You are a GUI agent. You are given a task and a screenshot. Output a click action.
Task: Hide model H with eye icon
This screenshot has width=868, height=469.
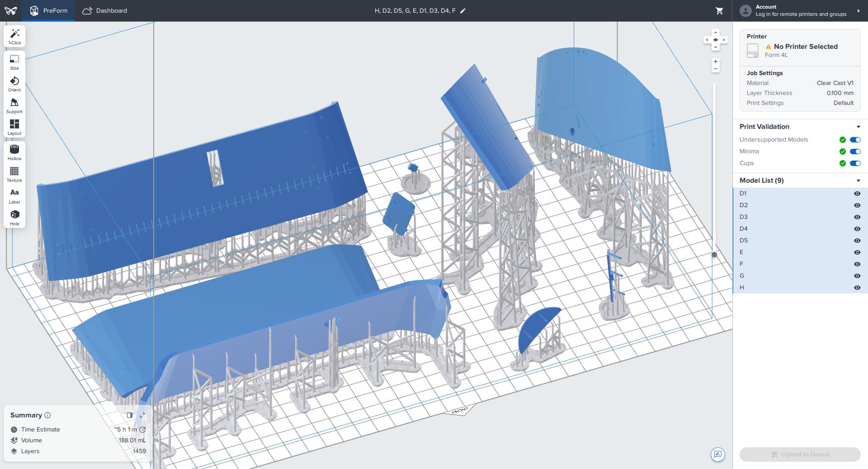click(x=857, y=288)
